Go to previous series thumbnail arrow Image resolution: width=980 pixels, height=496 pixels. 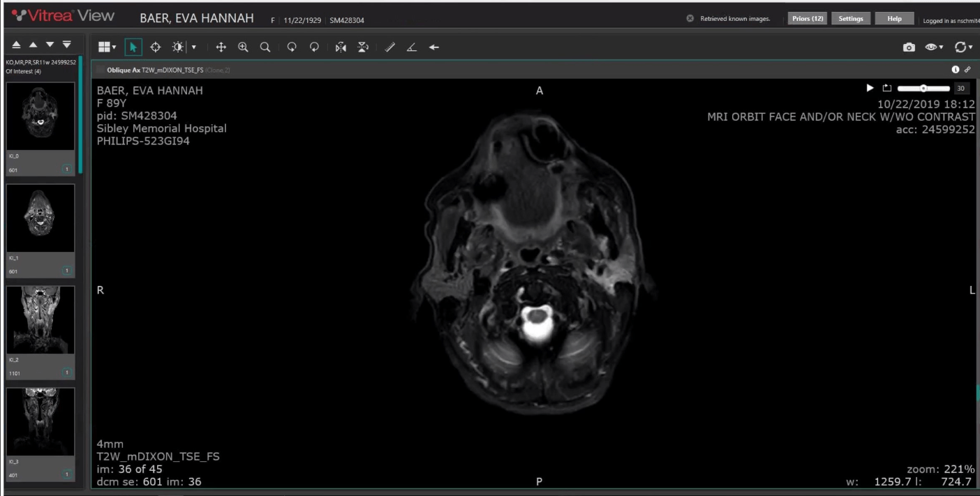point(33,45)
